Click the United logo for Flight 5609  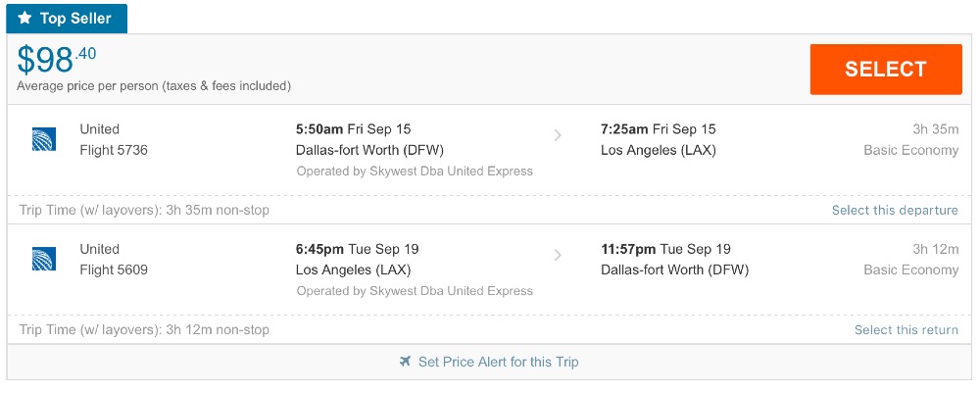tap(44, 259)
